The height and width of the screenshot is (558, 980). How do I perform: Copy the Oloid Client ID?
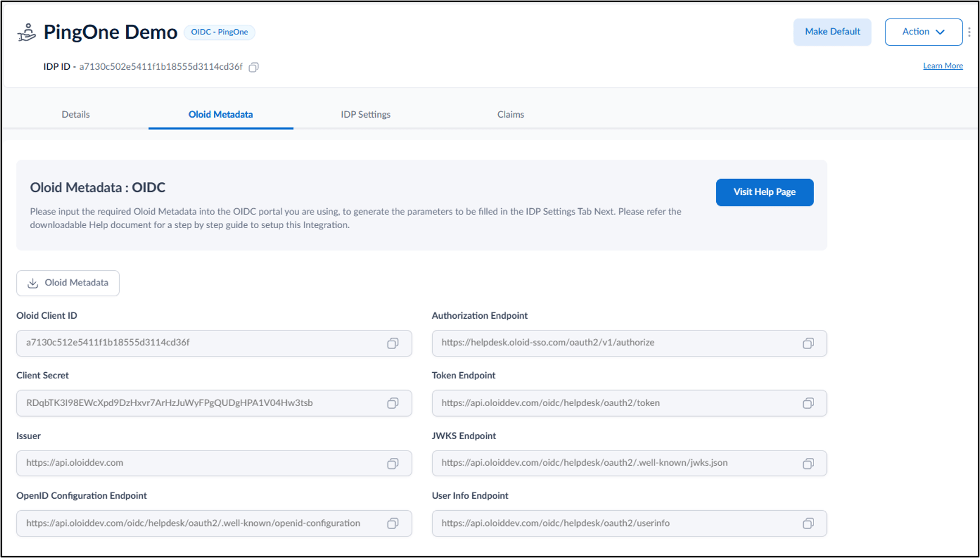pyautogui.click(x=393, y=343)
